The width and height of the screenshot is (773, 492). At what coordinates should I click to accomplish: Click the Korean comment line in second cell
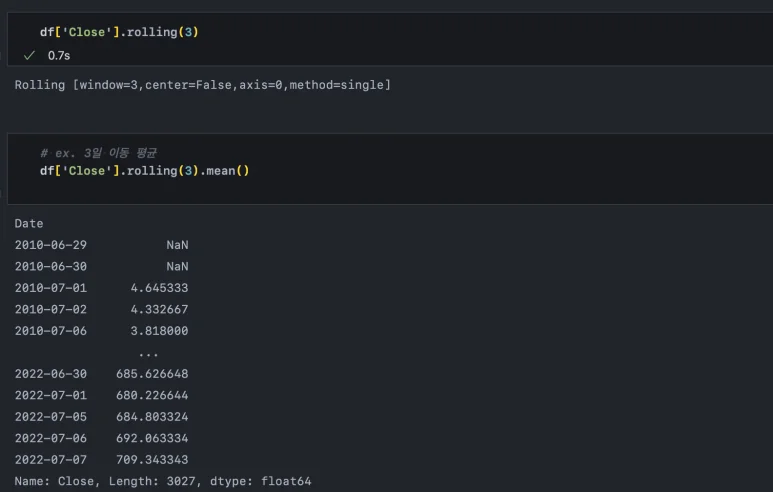tap(98, 153)
